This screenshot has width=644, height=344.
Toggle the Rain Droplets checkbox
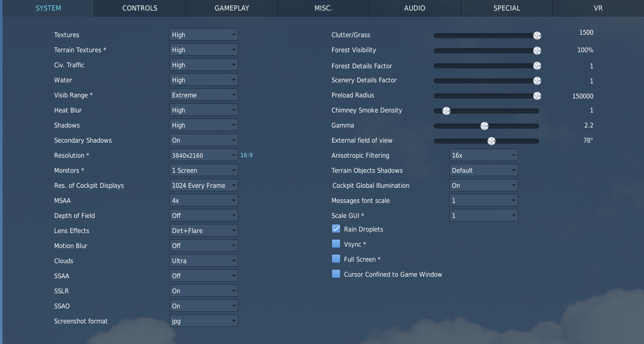(336, 229)
